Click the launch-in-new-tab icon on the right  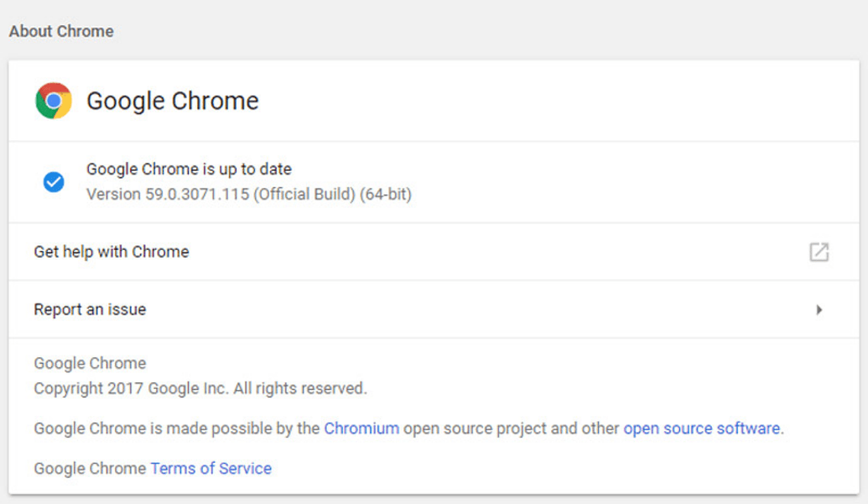(x=820, y=251)
